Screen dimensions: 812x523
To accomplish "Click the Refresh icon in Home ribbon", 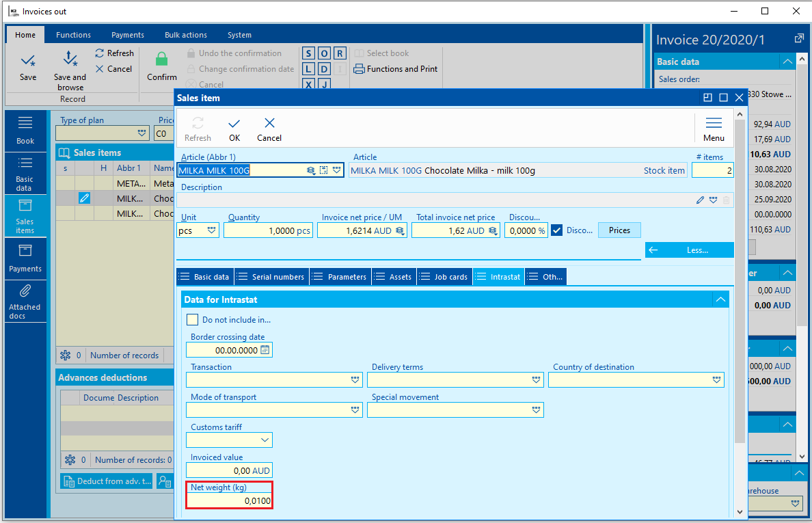I will [x=100, y=53].
